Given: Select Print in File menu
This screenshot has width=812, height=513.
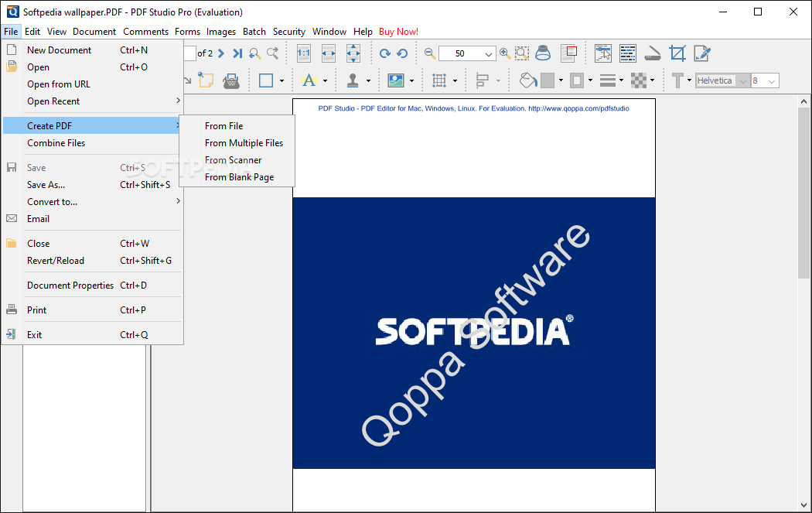Looking at the screenshot, I should coord(93,310).
